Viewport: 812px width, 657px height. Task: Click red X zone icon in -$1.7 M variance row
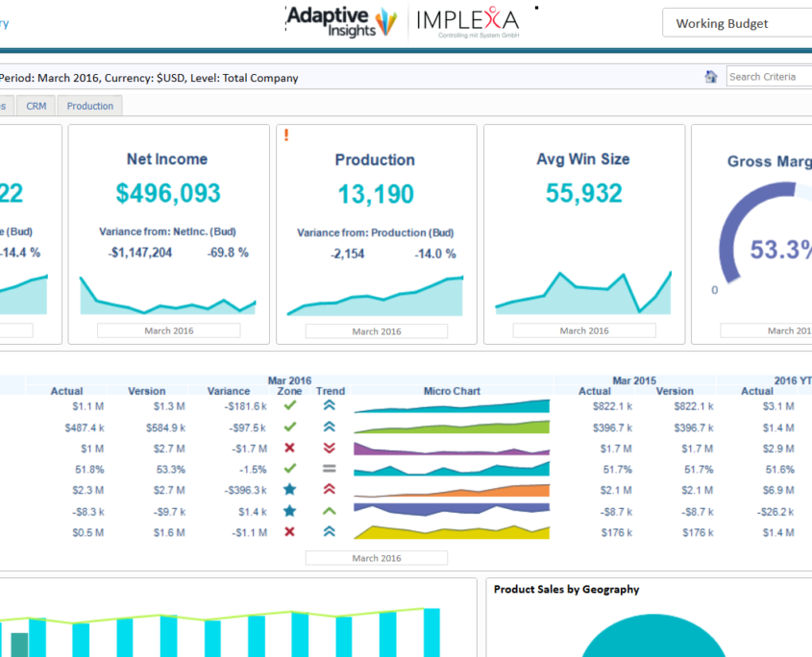point(290,448)
